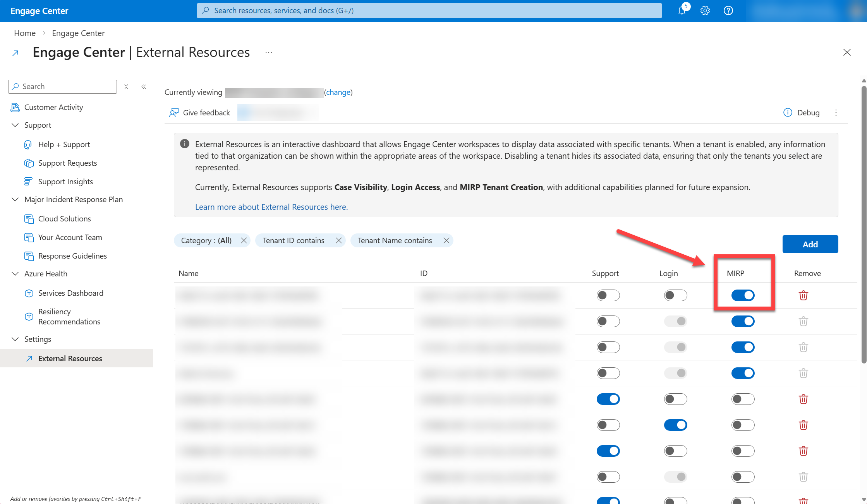Image resolution: width=867 pixels, height=504 pixels.
Task: Open the Category : (All) filter
Action: 206,240
